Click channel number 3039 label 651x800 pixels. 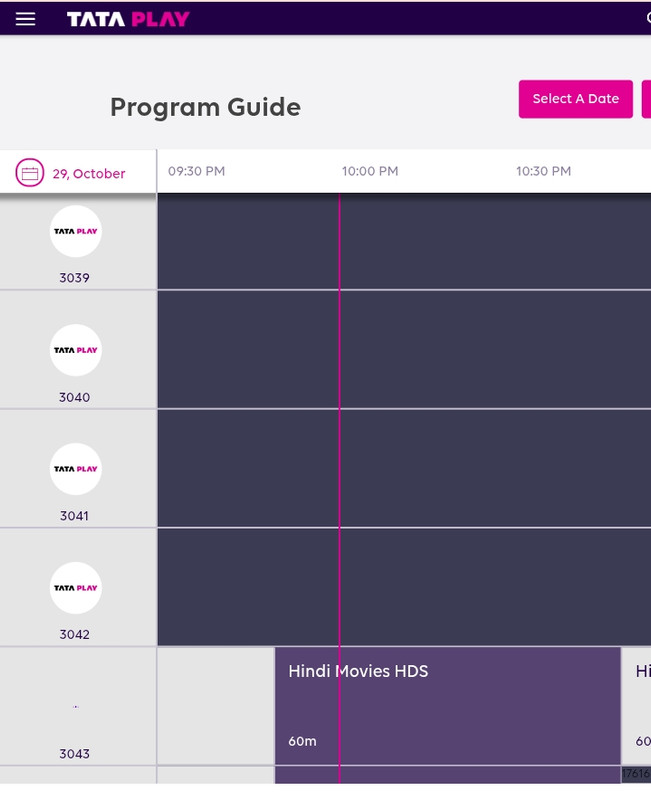[x=74, y=278]
